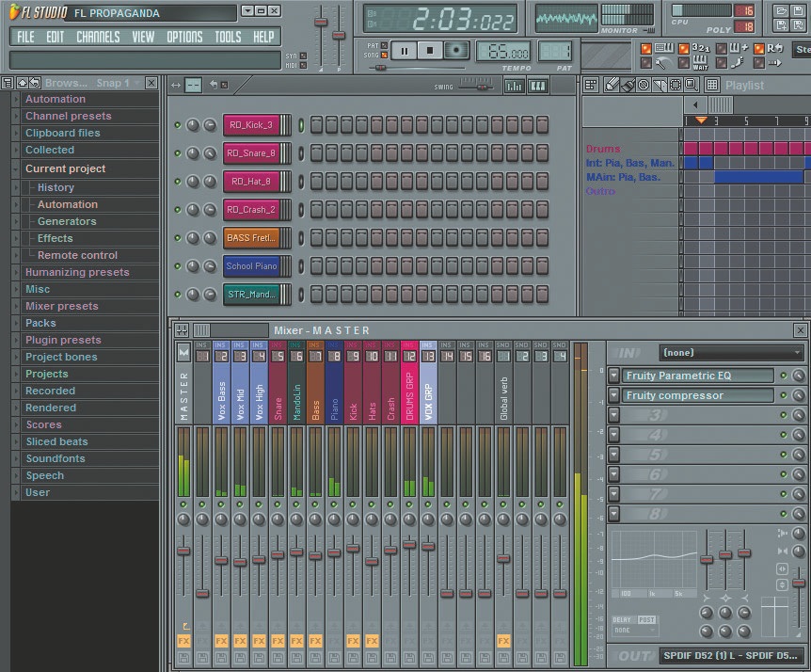The width and height of the screenshot is (811, 672).
Task: Mute the RD_Kick_3 channel
Action: [178, 124]
